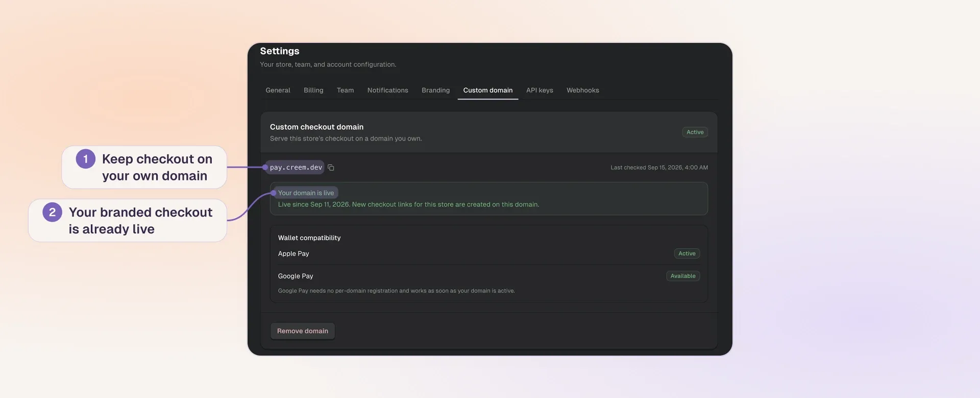Click the Google Pay per-domain registration note
The width and height of the screenshot is (980, 398).
(x=396, y=291)
